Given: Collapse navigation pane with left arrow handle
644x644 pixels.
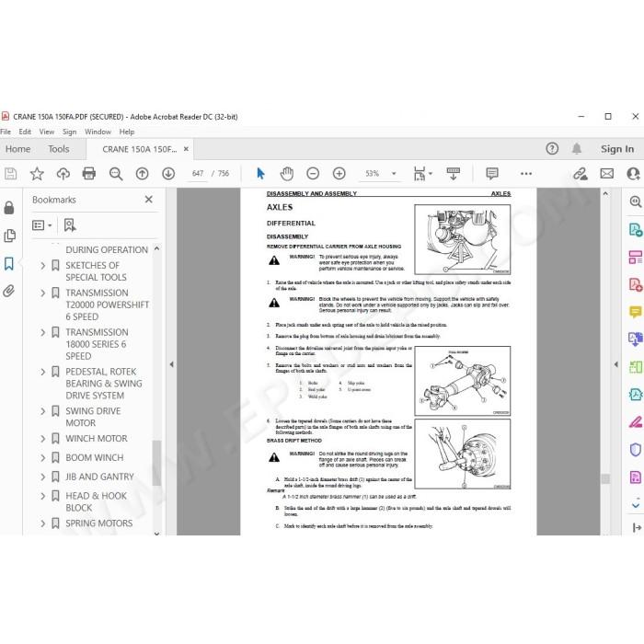Looking at the screenshot, I should click(172, 364).
